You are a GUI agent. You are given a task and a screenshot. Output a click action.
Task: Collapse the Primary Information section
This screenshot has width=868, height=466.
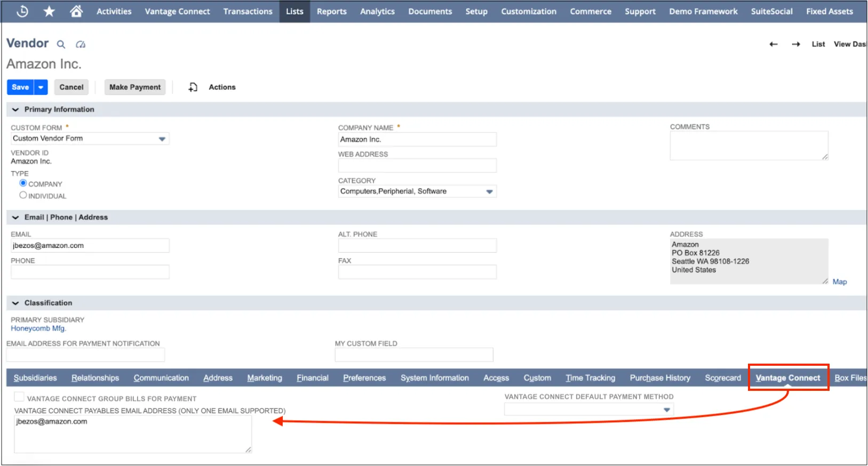(x=15, y=109)
